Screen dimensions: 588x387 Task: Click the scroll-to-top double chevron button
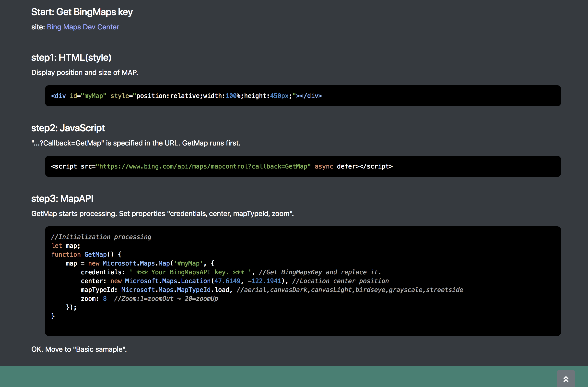[565, 379]
